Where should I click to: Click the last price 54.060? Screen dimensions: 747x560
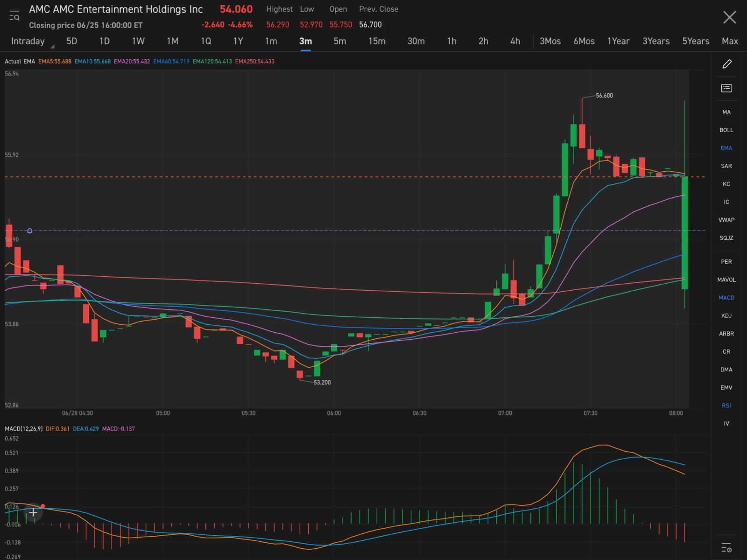(236, 9)
